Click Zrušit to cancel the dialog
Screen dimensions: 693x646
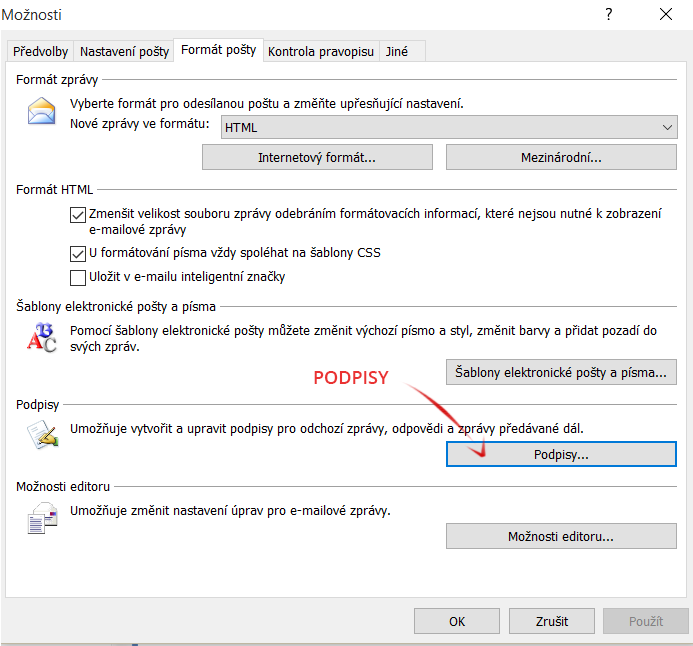552,621
